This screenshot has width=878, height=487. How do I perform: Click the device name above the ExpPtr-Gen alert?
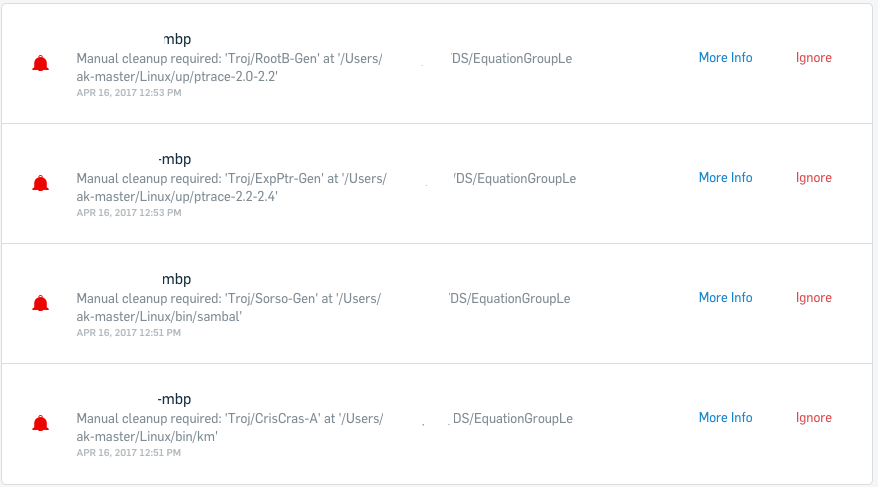point(175,159)
